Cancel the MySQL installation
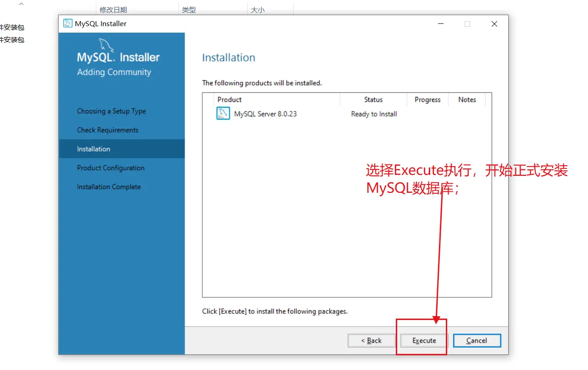Viewport: 588px width, 370px height. 477,341
